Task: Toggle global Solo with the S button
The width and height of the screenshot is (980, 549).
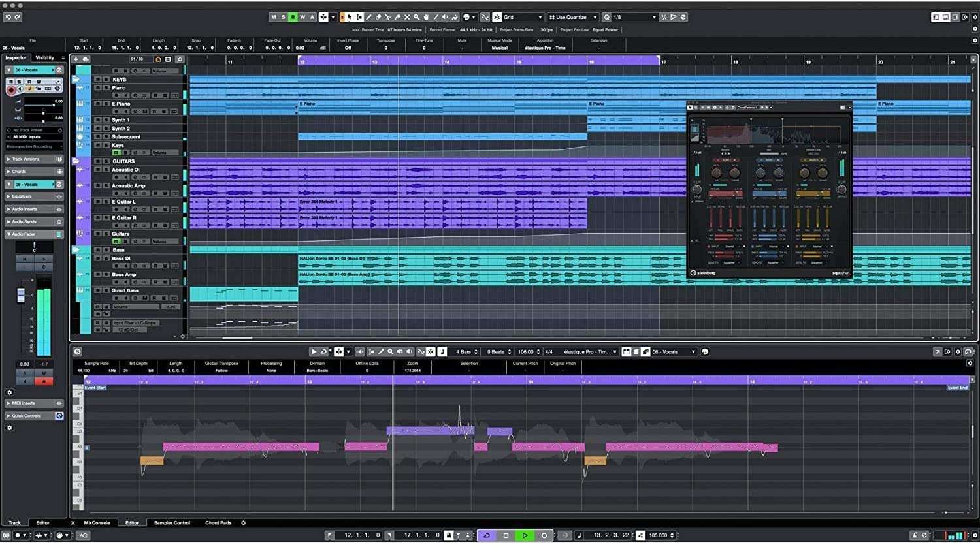Action: pyautogui.click(x=284, y=17)
